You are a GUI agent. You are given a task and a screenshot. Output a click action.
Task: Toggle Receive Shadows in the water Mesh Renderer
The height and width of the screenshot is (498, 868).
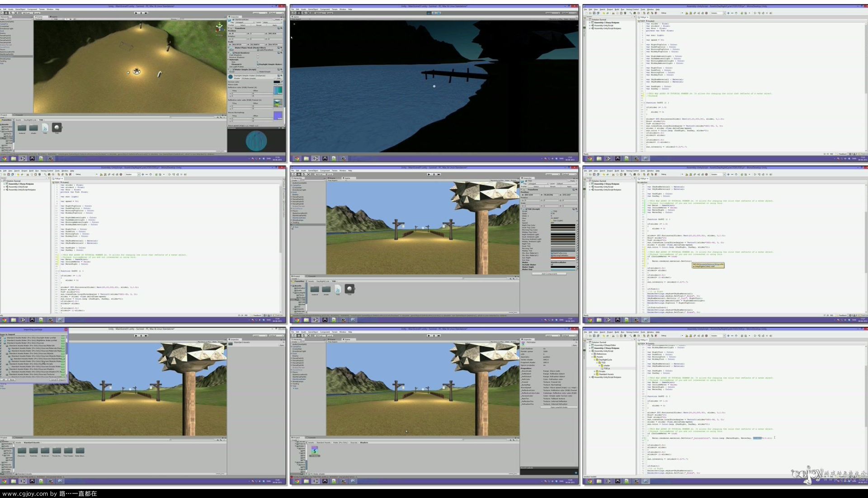point(258,57)
